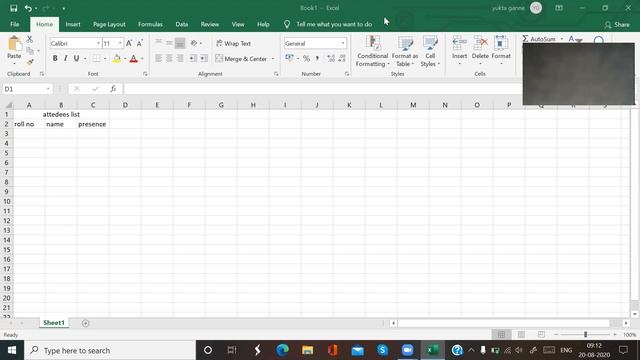Screen dimensions: 640x360
Task: Click Tell me what you want to do
Action: (x=334, y=24)
